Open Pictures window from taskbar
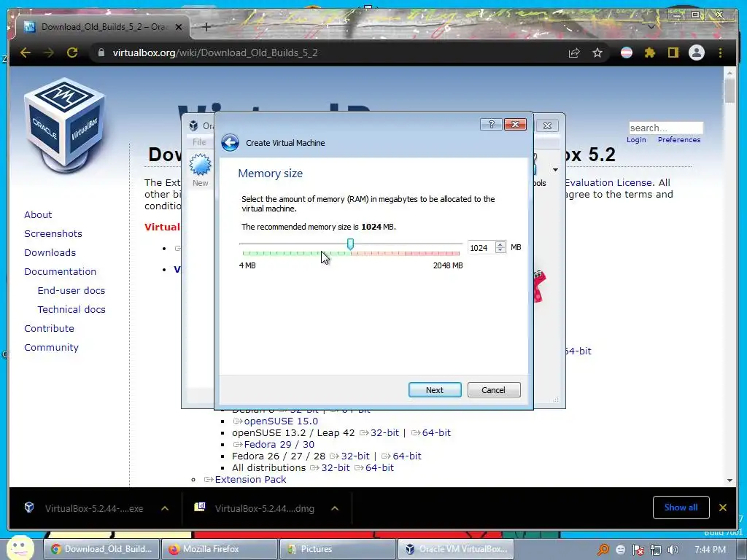 [337, 549]
